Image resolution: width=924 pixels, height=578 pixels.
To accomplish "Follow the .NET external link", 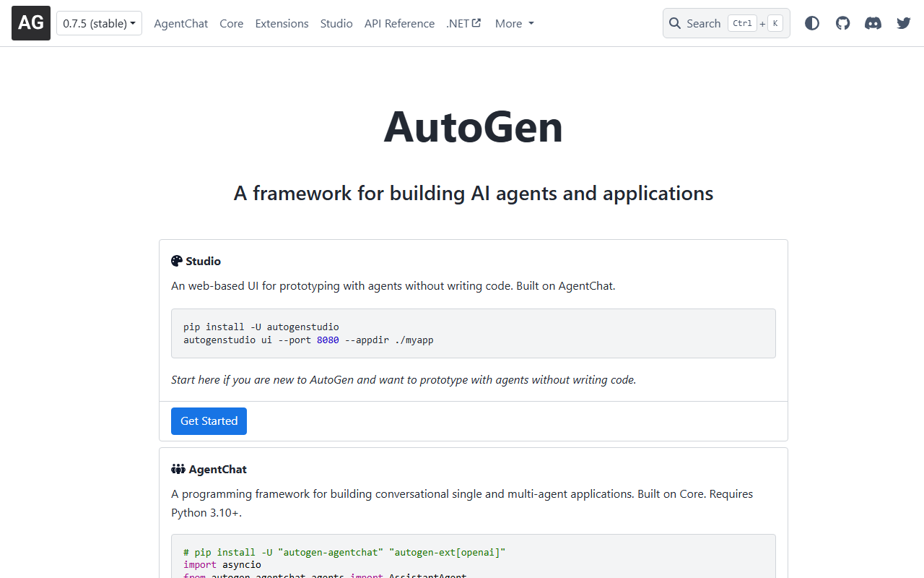I will coord(463,23).
